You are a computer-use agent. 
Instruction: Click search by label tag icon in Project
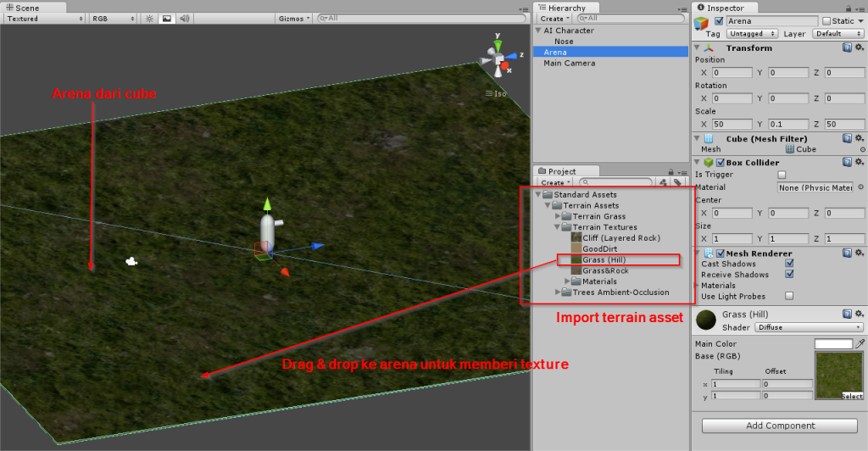pos(677,182)
